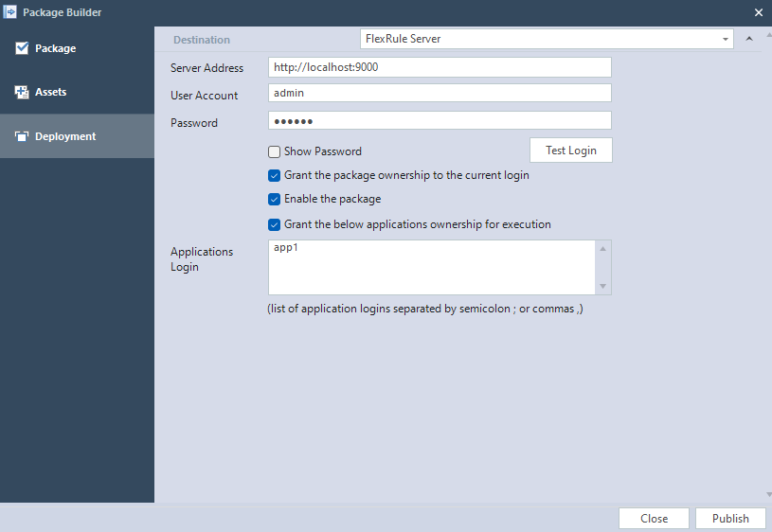The image size is (772, 532).
Task: Click the Applications Login text area
Action: [x=432, y=267]
